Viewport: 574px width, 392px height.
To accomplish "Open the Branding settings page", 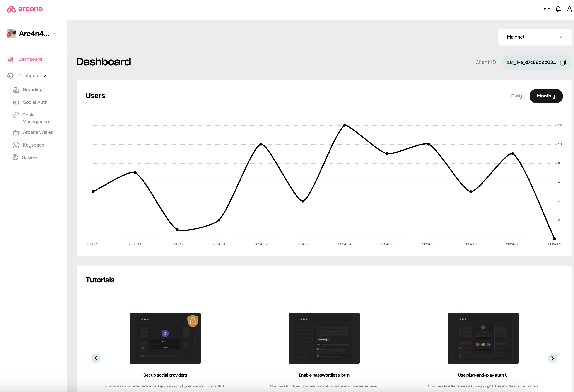I will coord(32,90).
